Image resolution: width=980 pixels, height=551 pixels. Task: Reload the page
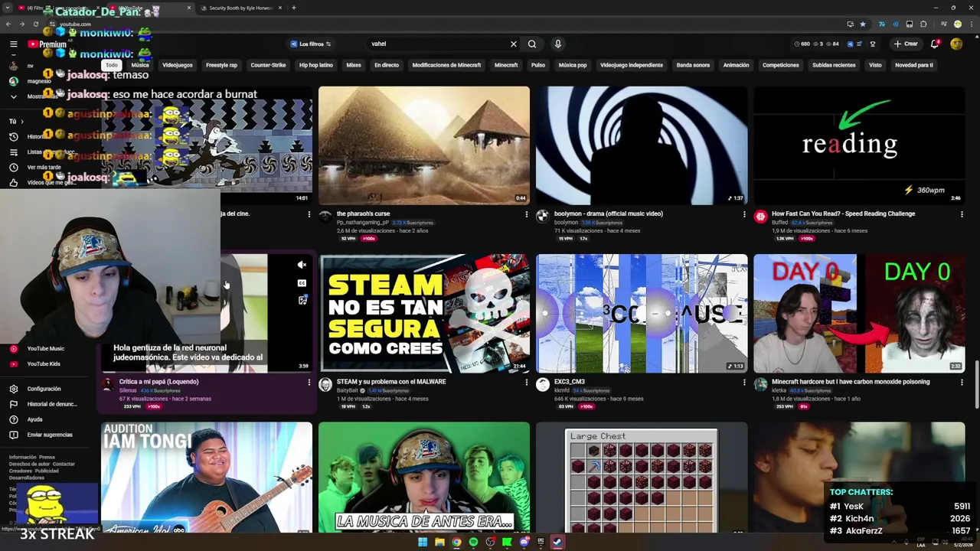[x=35, y=24]
